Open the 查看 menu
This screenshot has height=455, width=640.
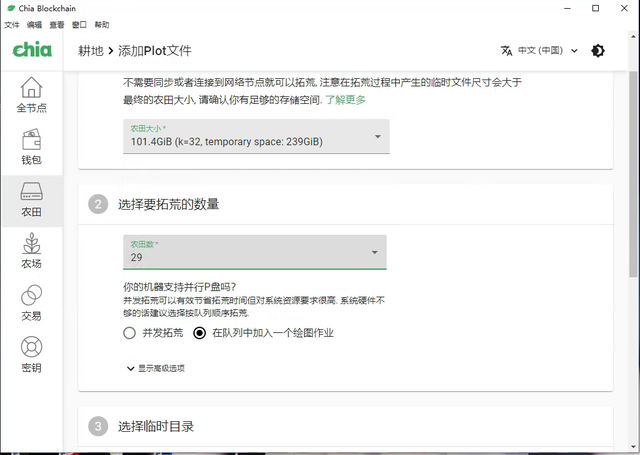coord(57,25)
